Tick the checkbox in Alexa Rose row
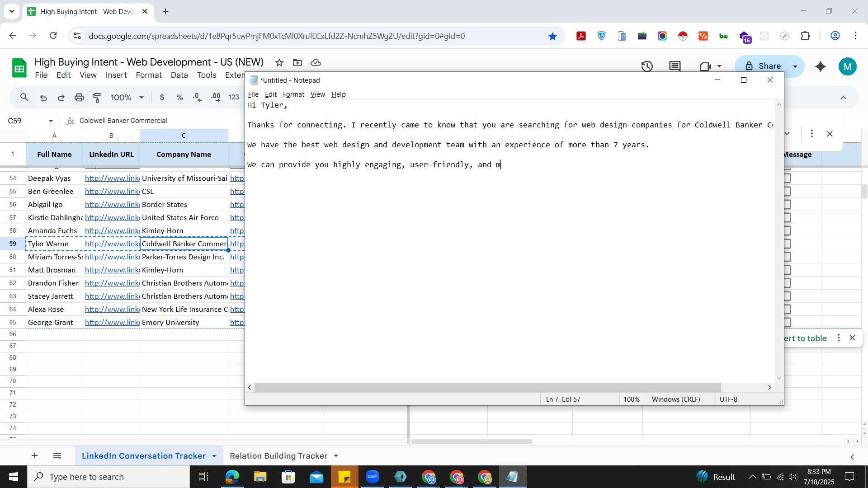 click(787, 309)
